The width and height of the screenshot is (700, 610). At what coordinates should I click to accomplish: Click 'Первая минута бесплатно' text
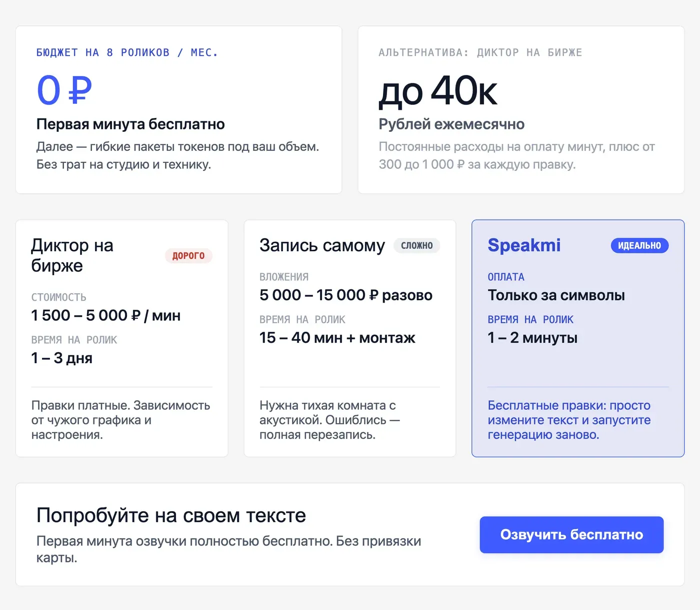tap(130, 124)
